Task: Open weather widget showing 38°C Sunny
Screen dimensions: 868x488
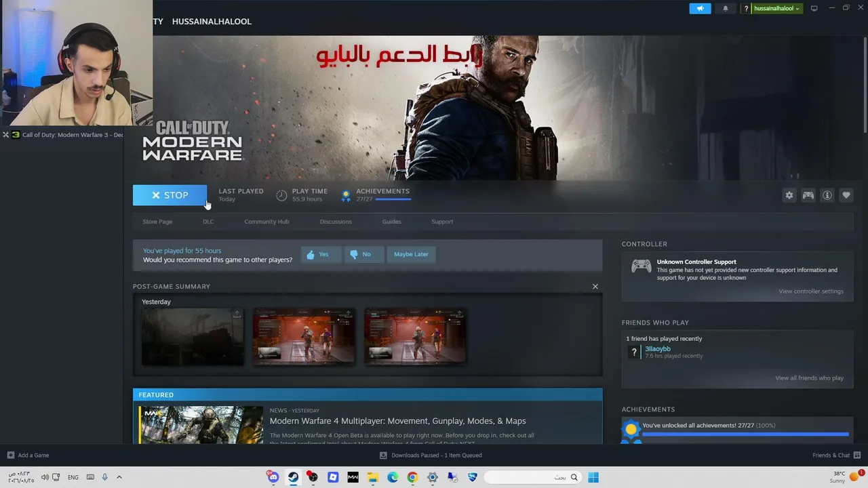Action: click(846, 477)
